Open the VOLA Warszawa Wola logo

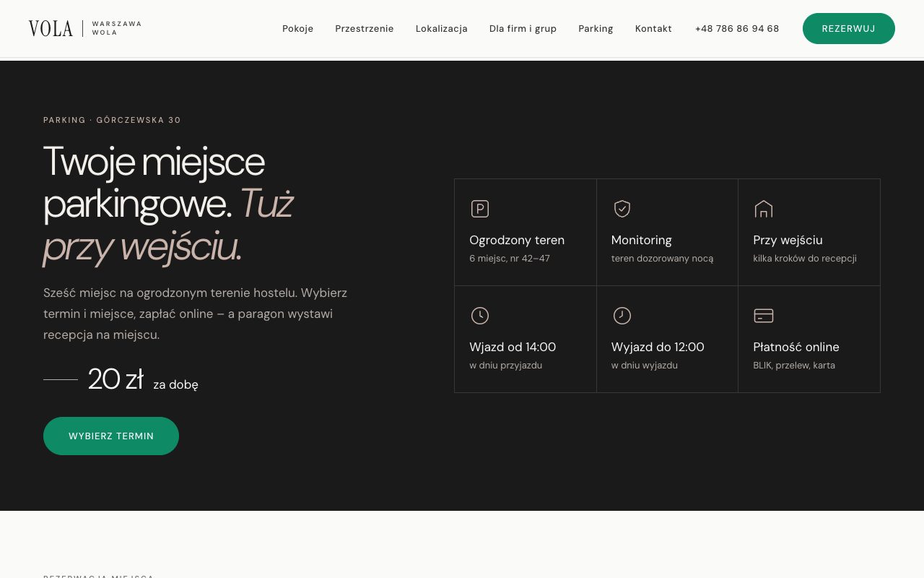(x=85, y=28)
